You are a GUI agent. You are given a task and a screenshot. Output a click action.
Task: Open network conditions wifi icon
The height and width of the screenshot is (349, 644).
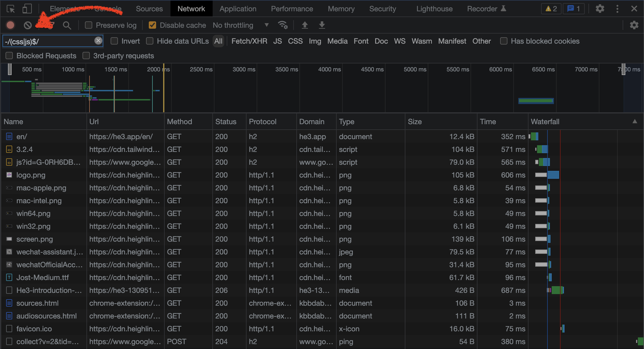pos(283,25)
